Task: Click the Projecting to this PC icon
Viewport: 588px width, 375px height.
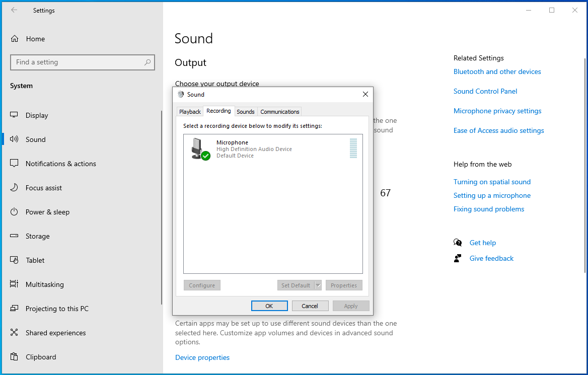Action: [x=14, y=308]
